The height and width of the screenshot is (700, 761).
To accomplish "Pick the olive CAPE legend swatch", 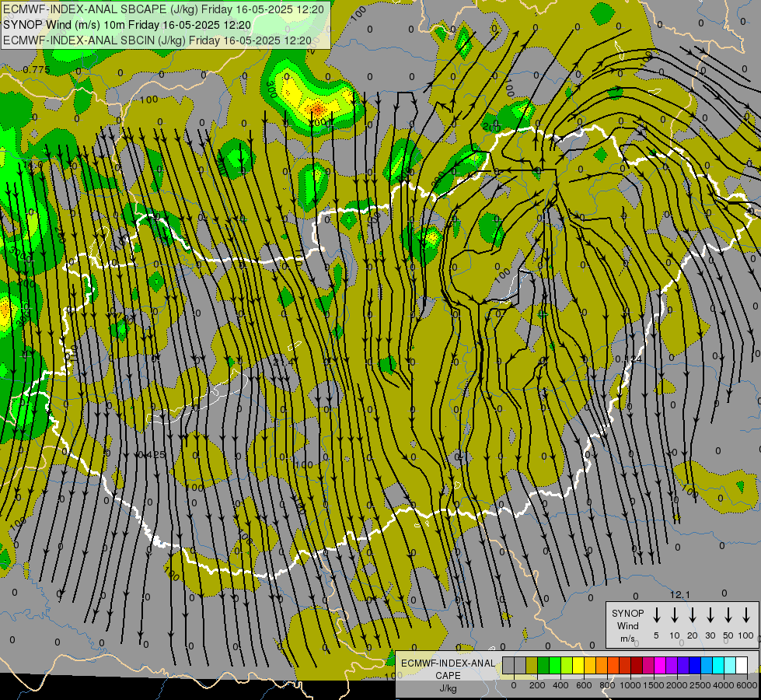I will click(532, 666).
